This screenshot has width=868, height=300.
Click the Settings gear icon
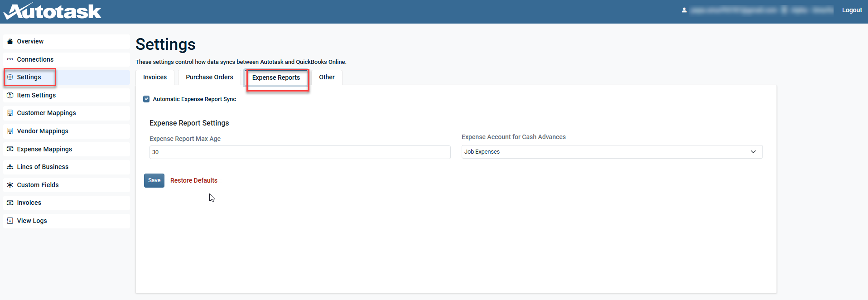coord(10,77)
